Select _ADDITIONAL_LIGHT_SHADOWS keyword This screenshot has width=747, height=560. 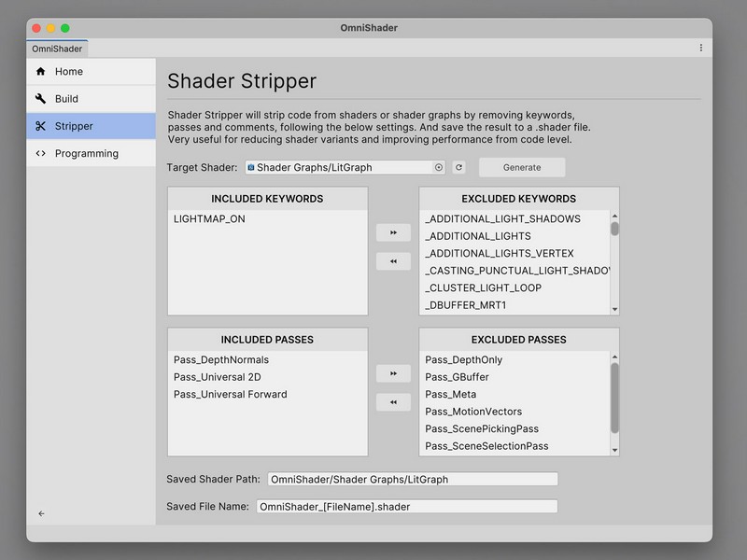tap(515, 219)
